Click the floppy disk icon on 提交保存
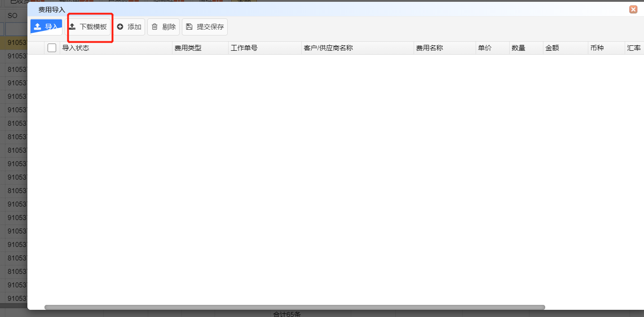The width and height of the screenshot is (644, 317). click(x=189, y=27)
